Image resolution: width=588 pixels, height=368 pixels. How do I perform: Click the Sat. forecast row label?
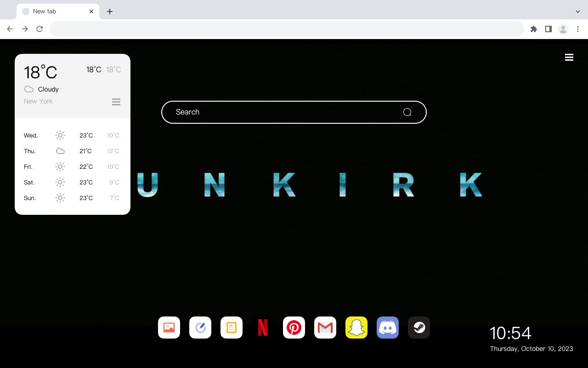tap(29, 183)
